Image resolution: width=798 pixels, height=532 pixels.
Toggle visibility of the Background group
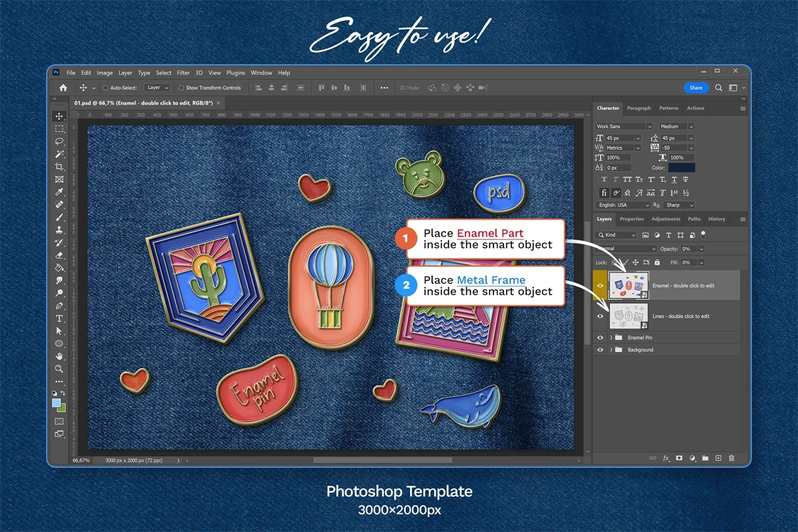pos(600,350)
